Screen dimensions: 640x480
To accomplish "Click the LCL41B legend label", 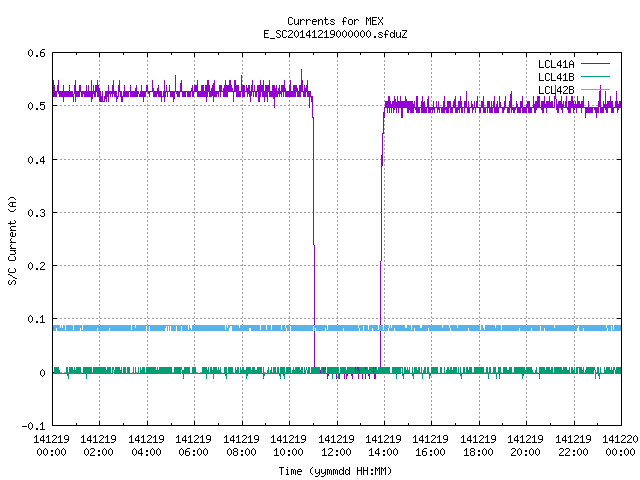I will click(x=556, y=77).
